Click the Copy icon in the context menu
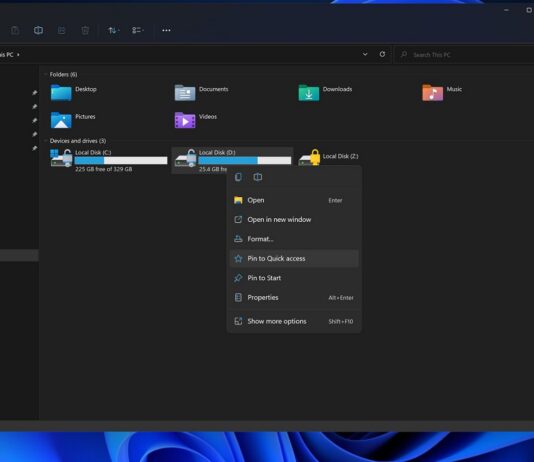Viewport: 534px width, 462px height. [238, 177]
